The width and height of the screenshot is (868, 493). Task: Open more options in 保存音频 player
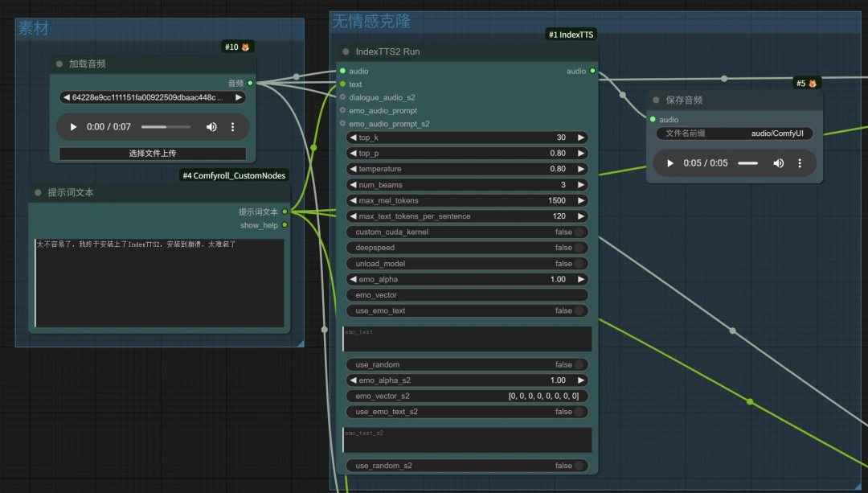(800, 163)
